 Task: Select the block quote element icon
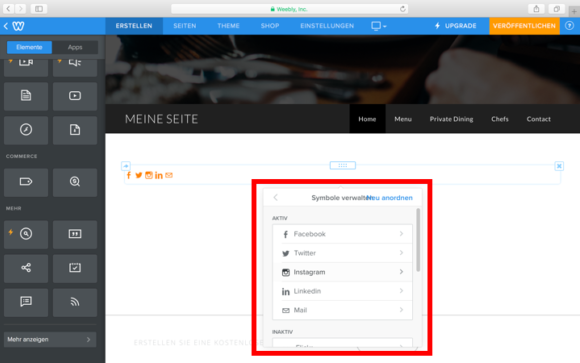(x=75, y=234)
